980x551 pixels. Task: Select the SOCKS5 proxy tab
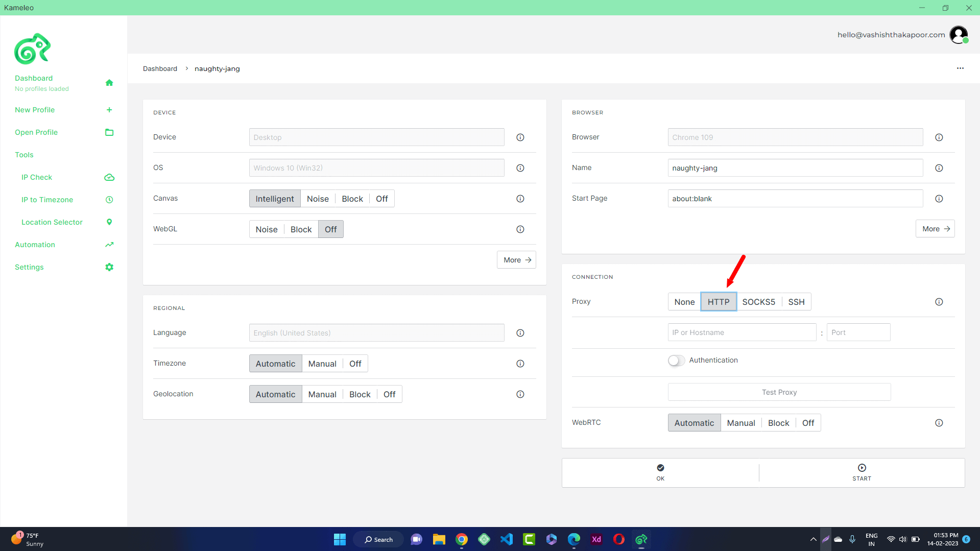pyautogui.click(x=758, y=302)
